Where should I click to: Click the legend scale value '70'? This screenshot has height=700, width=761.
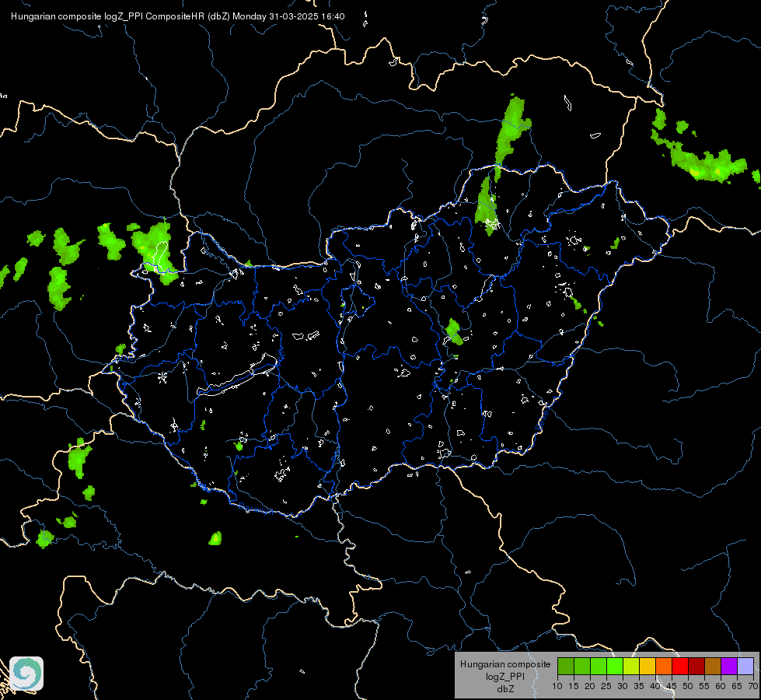pos(752,686)
